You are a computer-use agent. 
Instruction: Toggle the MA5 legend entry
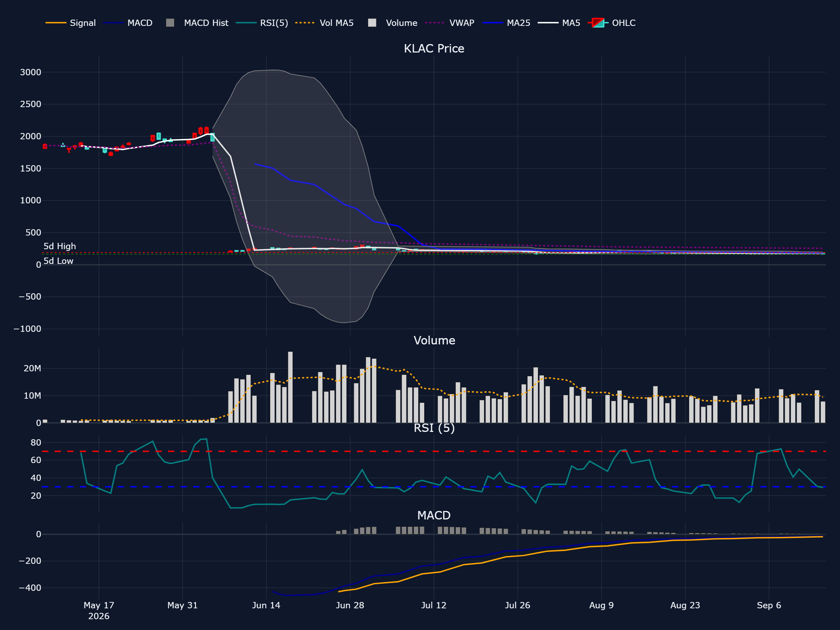click(x=559, y=23)
